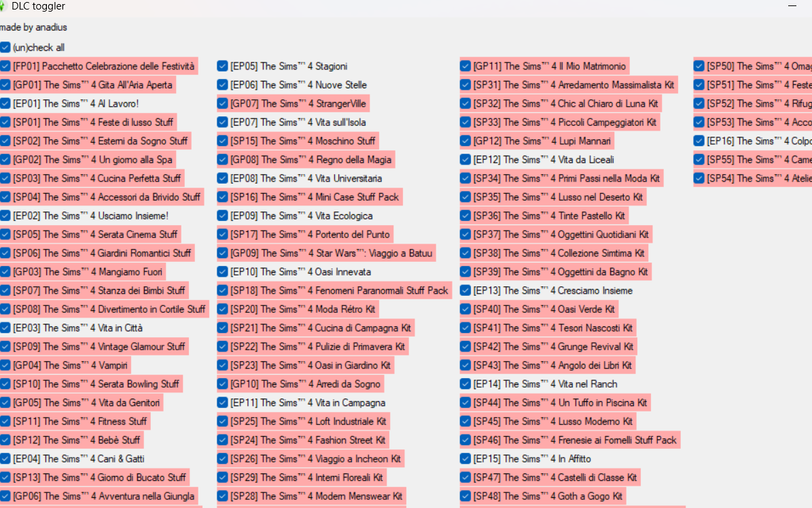Image resolution: width=812 pixels, height=508 pixels.
Task: Disable SP26 Viaggio a Incheon Kit
Action: click(223, 458)
